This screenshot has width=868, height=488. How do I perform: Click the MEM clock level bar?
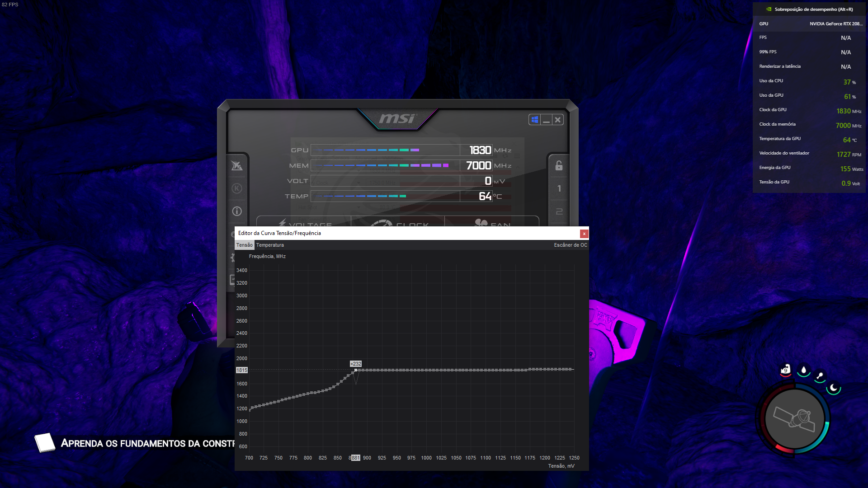pyautogui.click(x=385, y=165)
